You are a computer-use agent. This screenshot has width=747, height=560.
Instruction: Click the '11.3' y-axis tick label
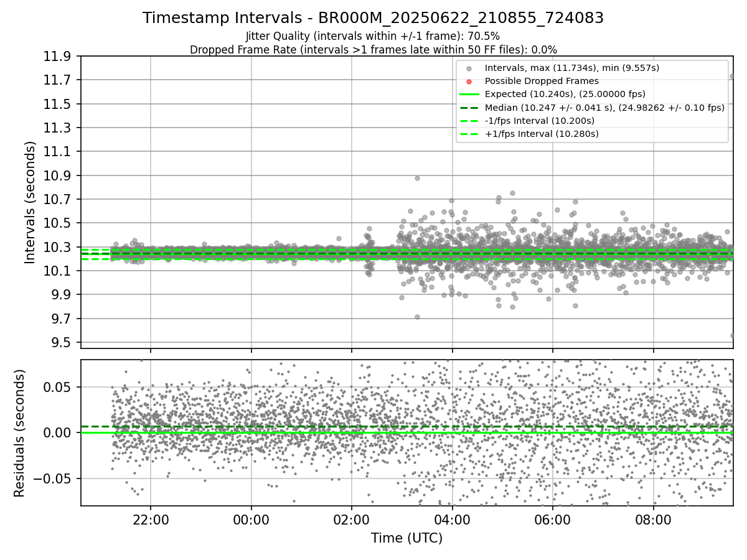56,128
